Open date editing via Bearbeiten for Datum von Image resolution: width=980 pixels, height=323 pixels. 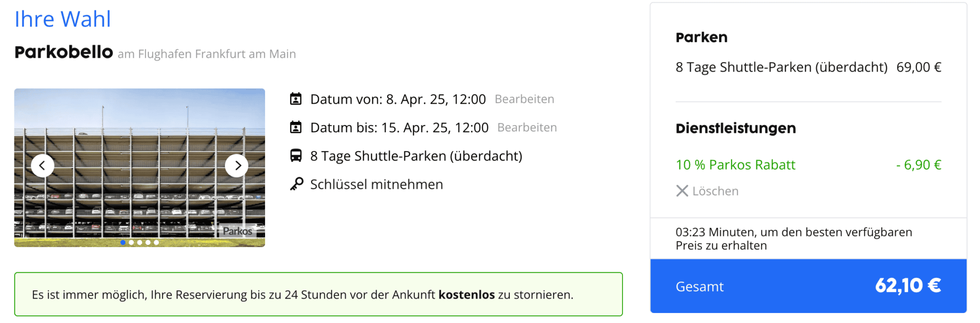click(524, 99)
